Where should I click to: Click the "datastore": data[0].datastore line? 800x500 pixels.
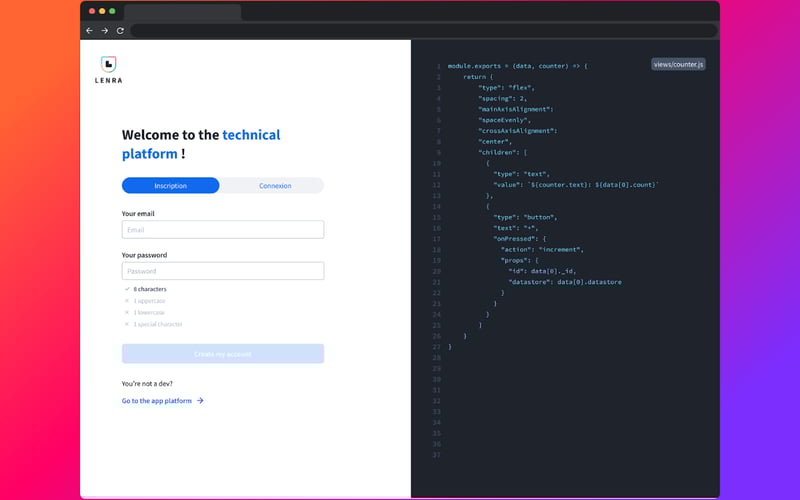(x=565, y=282)
